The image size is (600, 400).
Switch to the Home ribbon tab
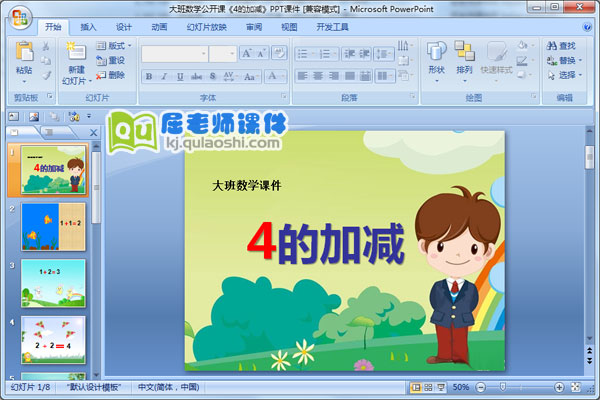pyautogui.click(x=53, y=27)
